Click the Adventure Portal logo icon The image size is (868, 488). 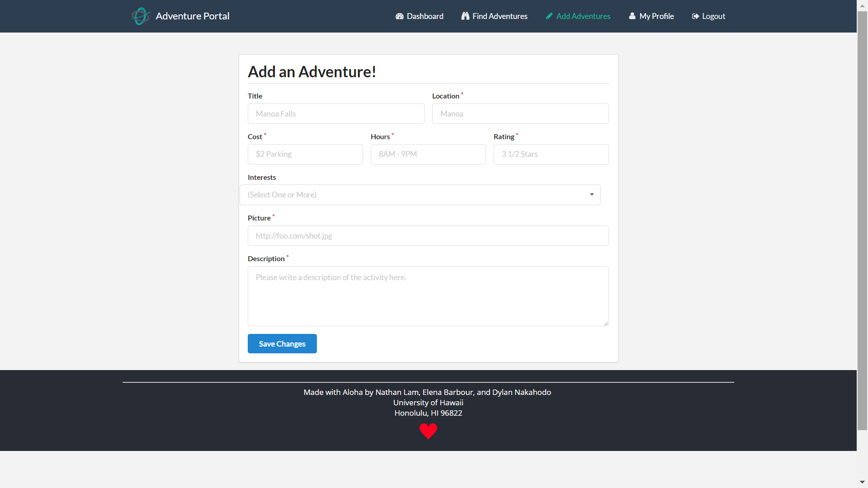click(x=140, y=15)
